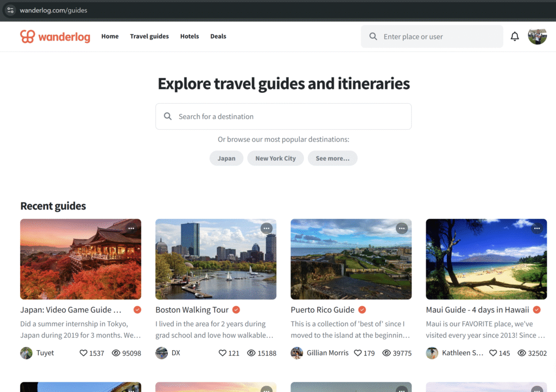Open the Puerto Rico fortress guide thumbnail

(x=351, y=259)
